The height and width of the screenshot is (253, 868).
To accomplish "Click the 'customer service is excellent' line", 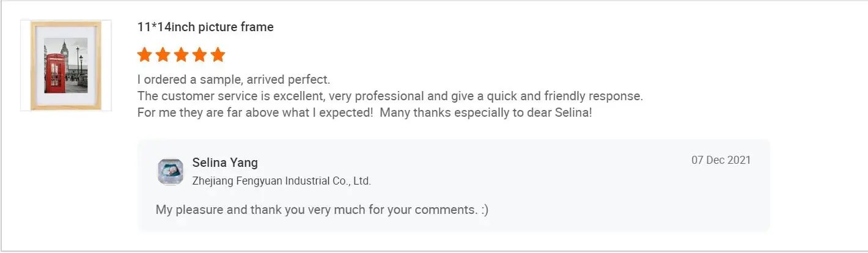I will click(390, 96).
